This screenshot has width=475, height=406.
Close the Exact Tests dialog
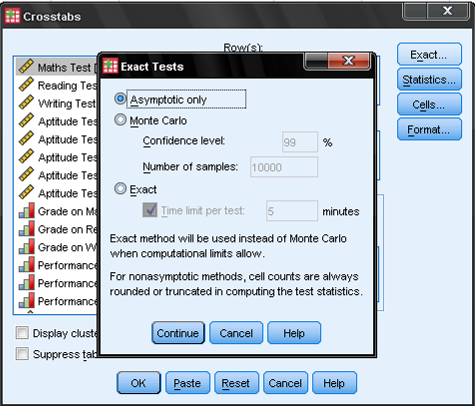[x=349, y=61]
